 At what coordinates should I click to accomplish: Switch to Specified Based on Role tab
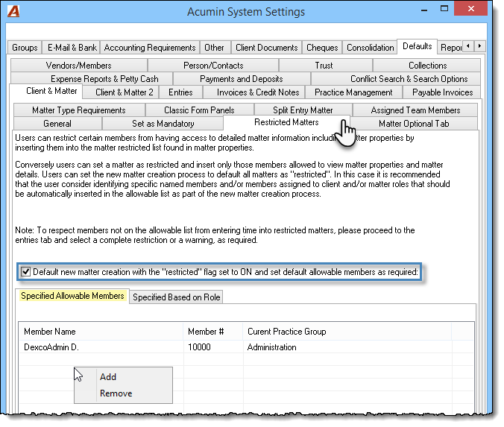click(177, 297)
